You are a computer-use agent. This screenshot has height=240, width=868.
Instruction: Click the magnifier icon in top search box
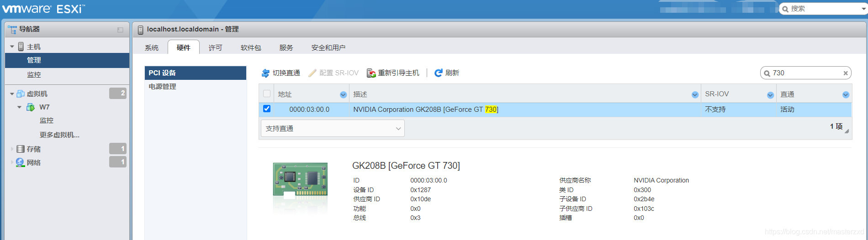click(785, 9)
